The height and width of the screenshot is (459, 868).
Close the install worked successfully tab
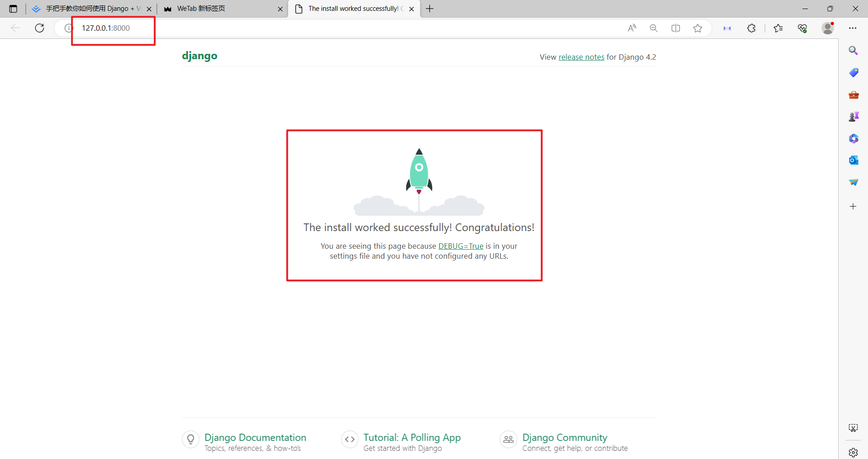tap(411, 9)
